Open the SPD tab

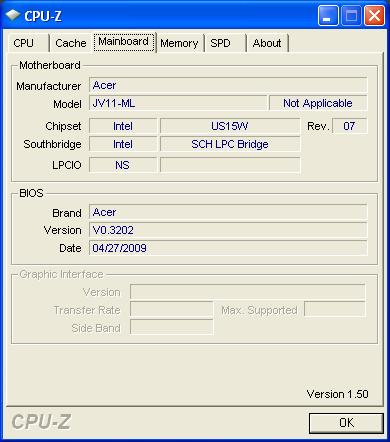click(x=225, y=43)
